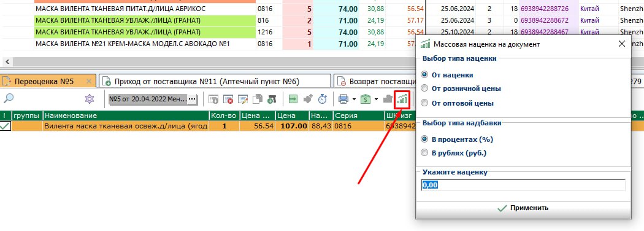Click the delete row red-cross icon

pos(228,99)
